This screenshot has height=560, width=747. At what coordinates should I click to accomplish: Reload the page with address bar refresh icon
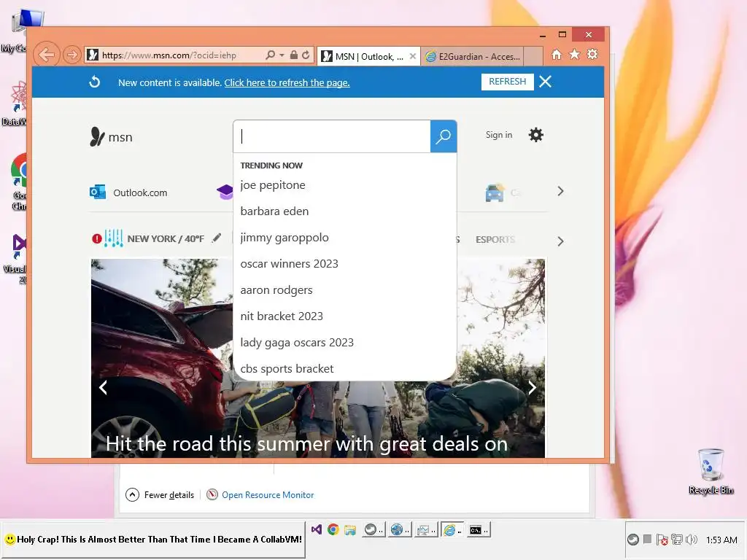click(306, 55)
